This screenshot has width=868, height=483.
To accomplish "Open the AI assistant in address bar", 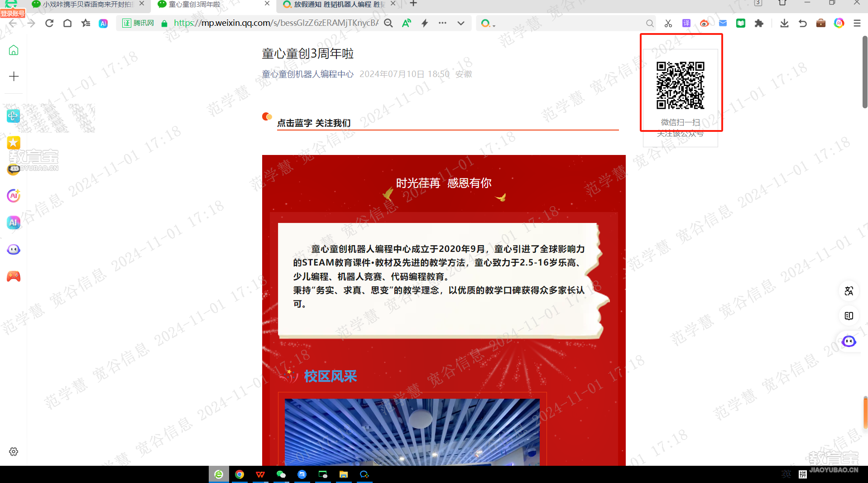I will [103, 23].
